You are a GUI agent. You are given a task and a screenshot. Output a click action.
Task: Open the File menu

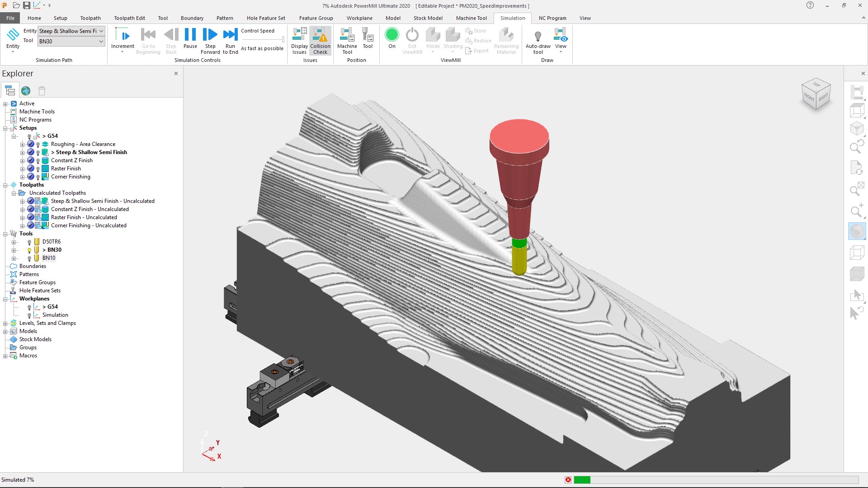(10, 18)
